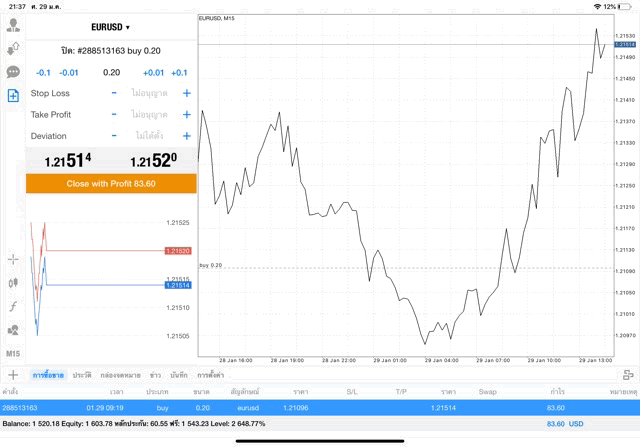Screen dimensions: 640x447
Task: Decrease volume by -0.01
Action: coord(69,73)
